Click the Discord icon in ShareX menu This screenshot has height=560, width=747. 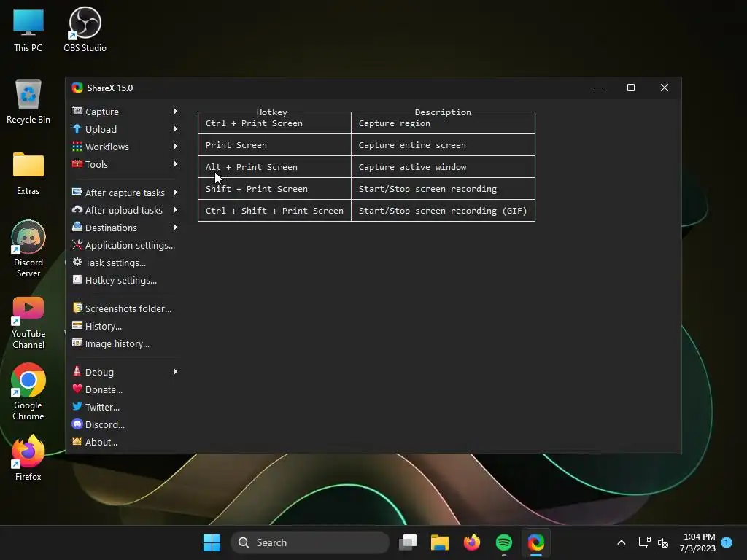coord(77,424)
